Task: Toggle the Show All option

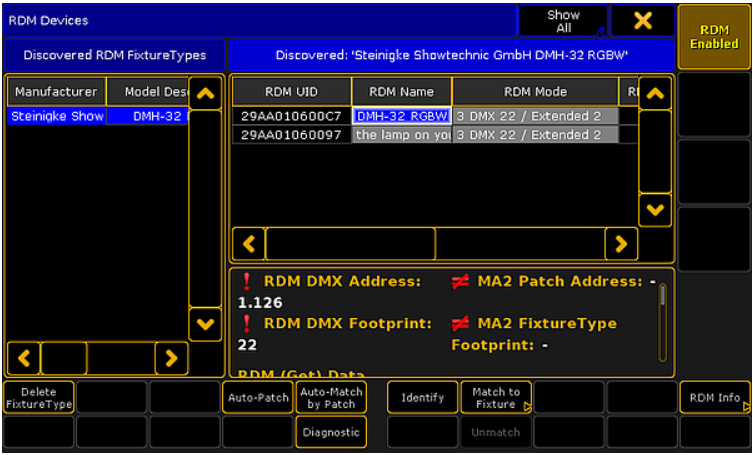Action: (563, 21)
